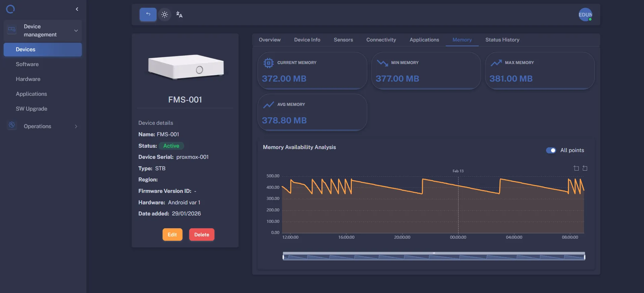
Task: Click the back arrow button in top bar
Action: (148, 14)
